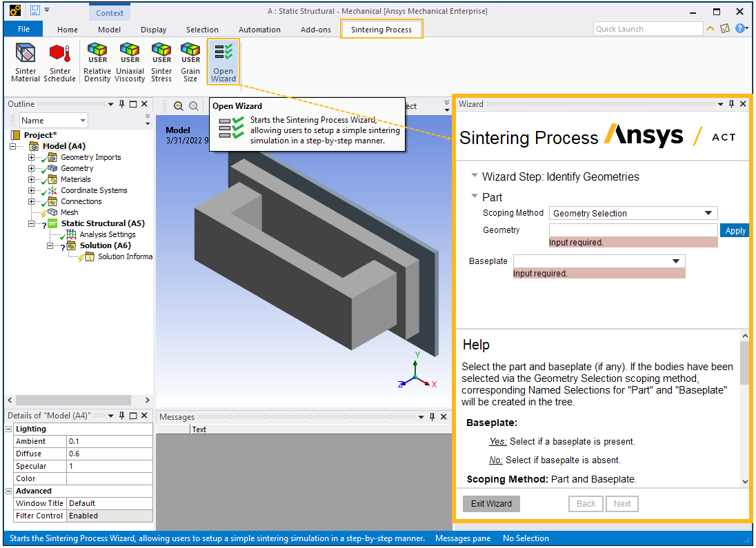The width and height of the screenshot is (756, 548).
Task: Select the Relative Density user result
Action: (x=97, y=62)
